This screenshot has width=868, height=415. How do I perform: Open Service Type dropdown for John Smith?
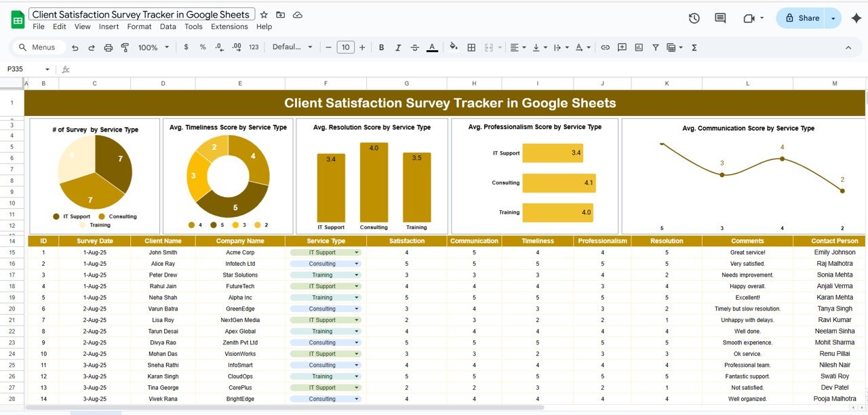pos(356,252)
